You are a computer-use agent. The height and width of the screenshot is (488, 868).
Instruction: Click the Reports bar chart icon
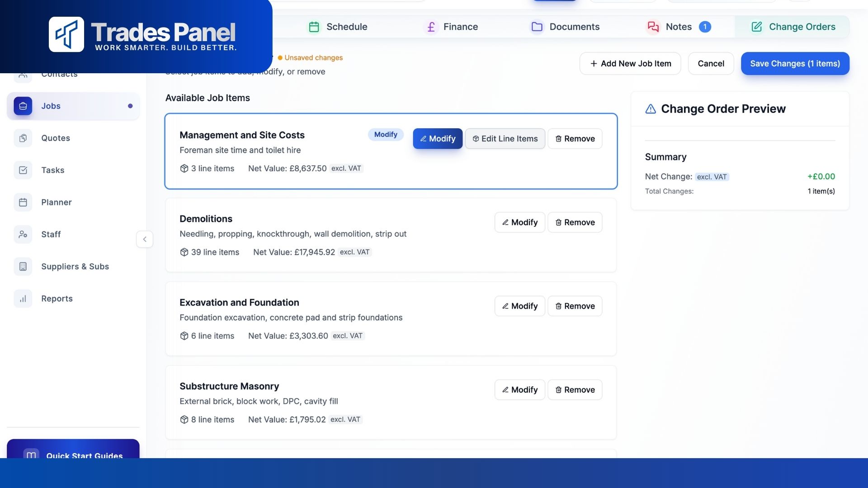coord(23,298)
